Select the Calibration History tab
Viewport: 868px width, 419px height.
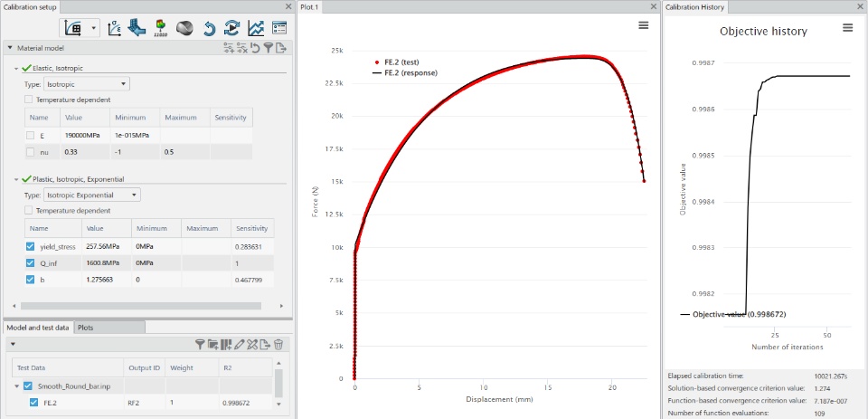[694, 6]
